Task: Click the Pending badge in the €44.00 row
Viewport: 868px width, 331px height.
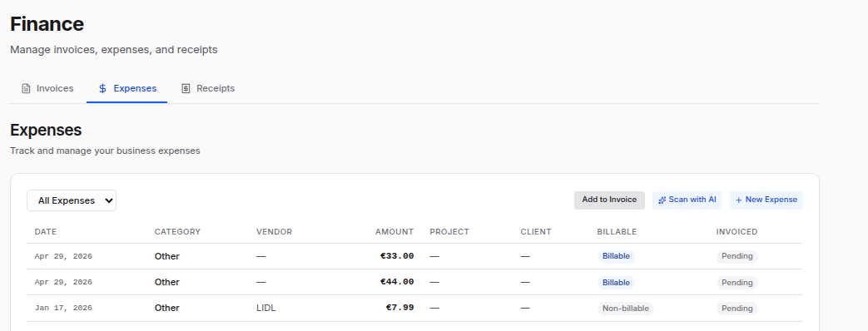Action: pos(737,282)
